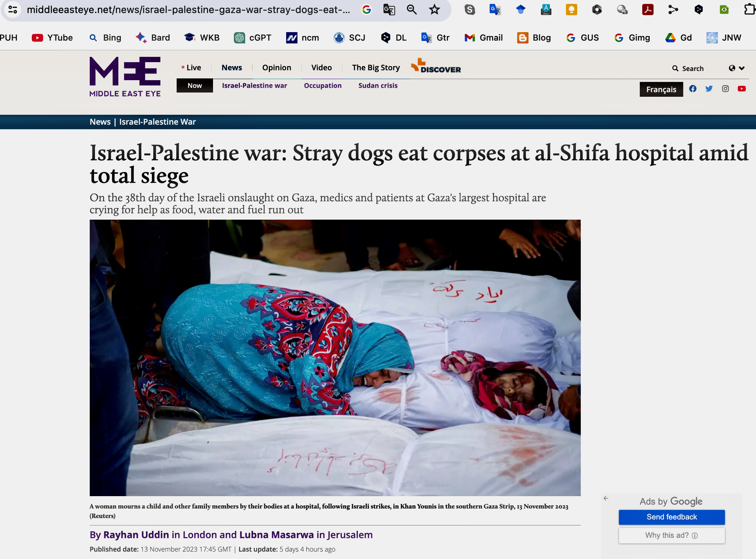Open the News menu item

click(232, 67)
